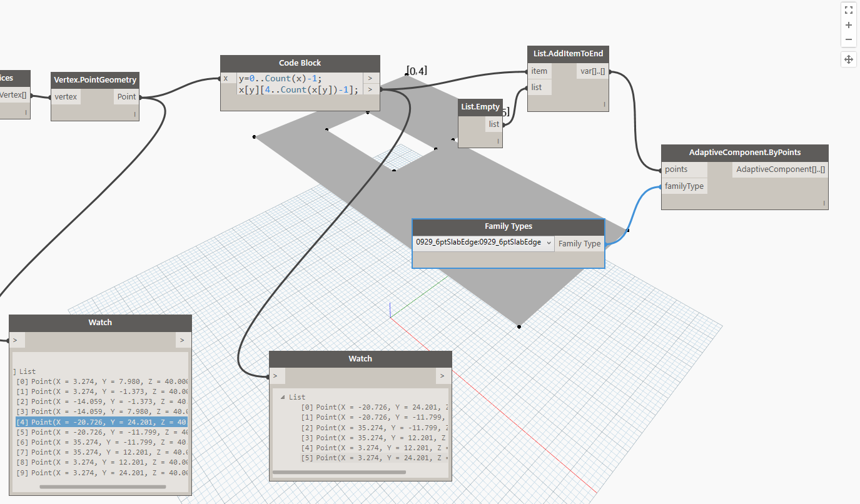
Task: Select the AdaptiveComponent.ByPoints node header
Action: [744, 152]
